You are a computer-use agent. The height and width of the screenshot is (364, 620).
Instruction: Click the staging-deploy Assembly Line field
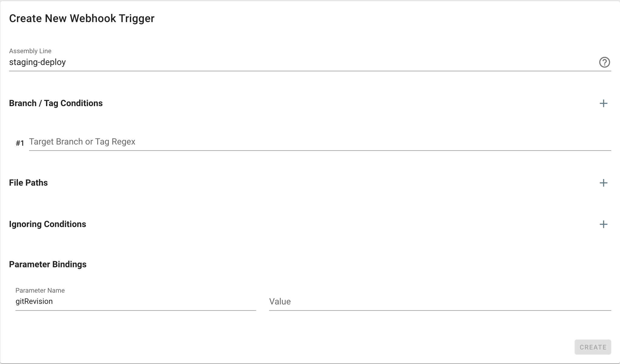coord(303,62)
